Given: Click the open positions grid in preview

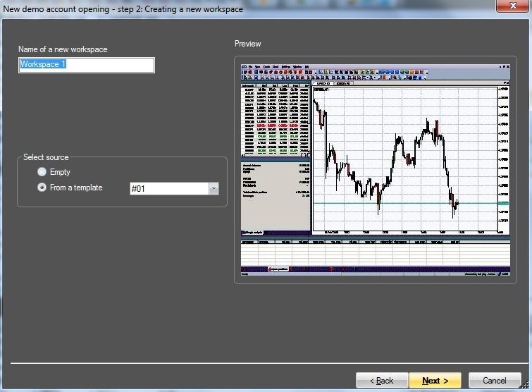Looking at the screenshot, I should pos(373,252).
